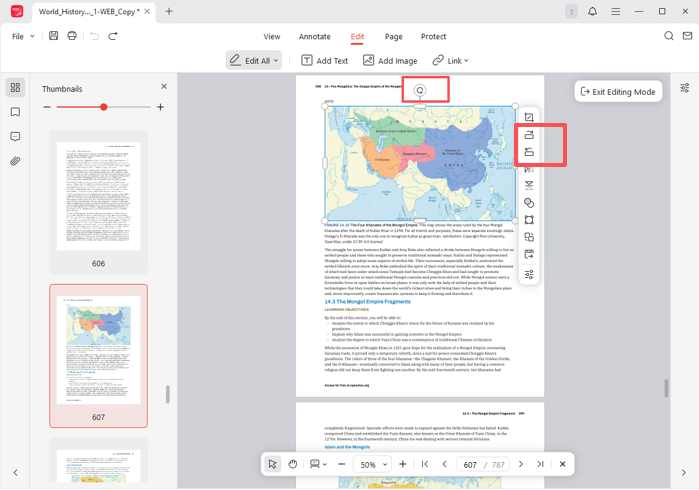Open the search magnifier icon
The image size is (699, 490).
(x=669, y=36)
